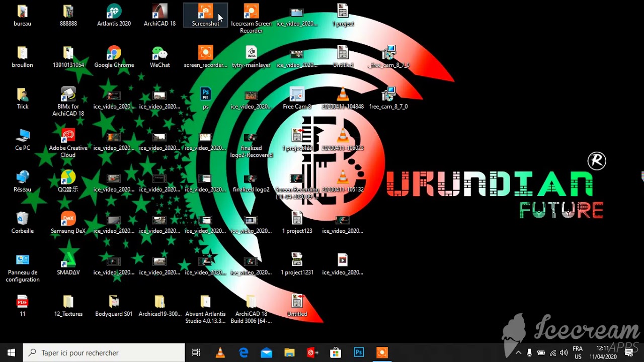Select ArchiCAD 18 Build 3006 folder

(251, 309)
